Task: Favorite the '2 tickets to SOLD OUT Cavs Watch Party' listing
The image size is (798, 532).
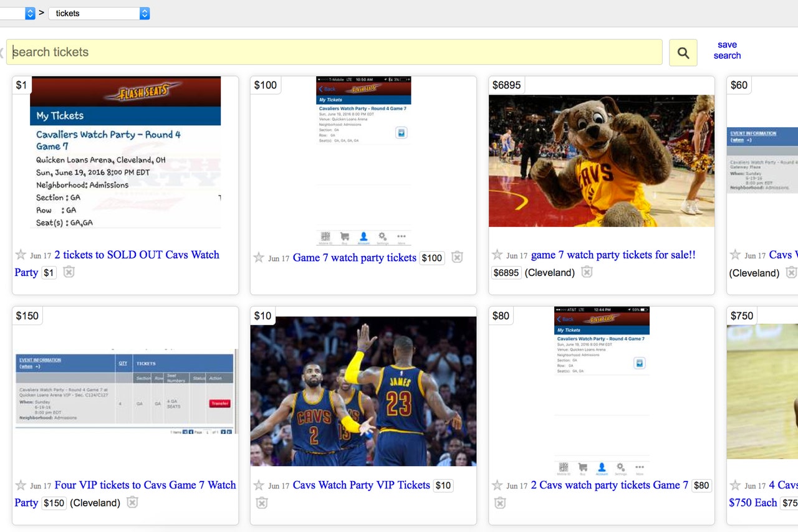Action: (x=21, y=255)
